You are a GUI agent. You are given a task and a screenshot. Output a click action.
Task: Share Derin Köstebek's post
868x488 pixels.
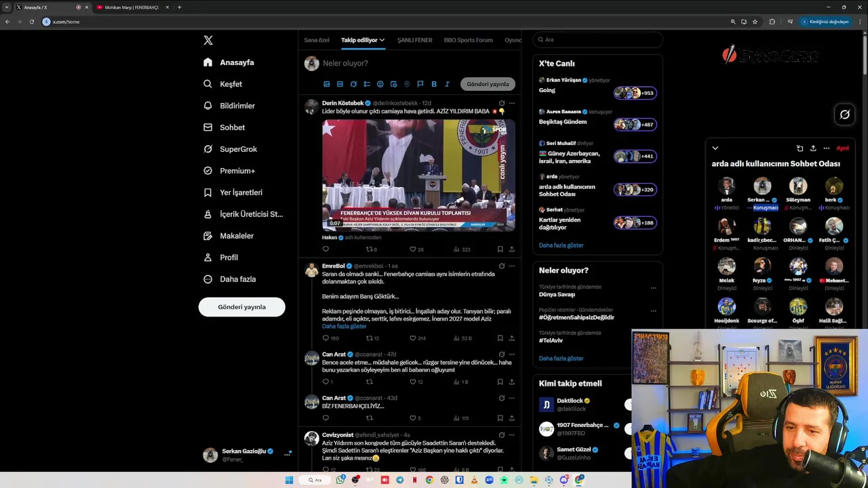(x=511, y=249)
